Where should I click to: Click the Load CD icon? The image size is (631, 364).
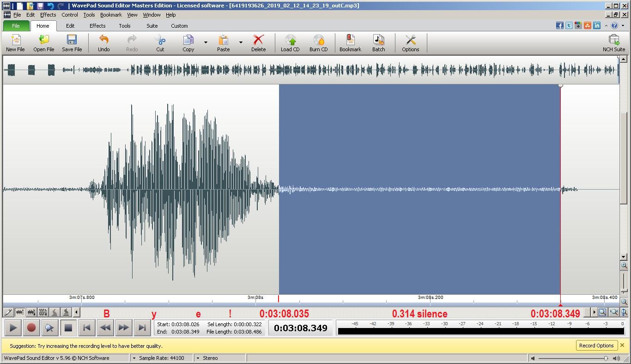click(290, 43)
